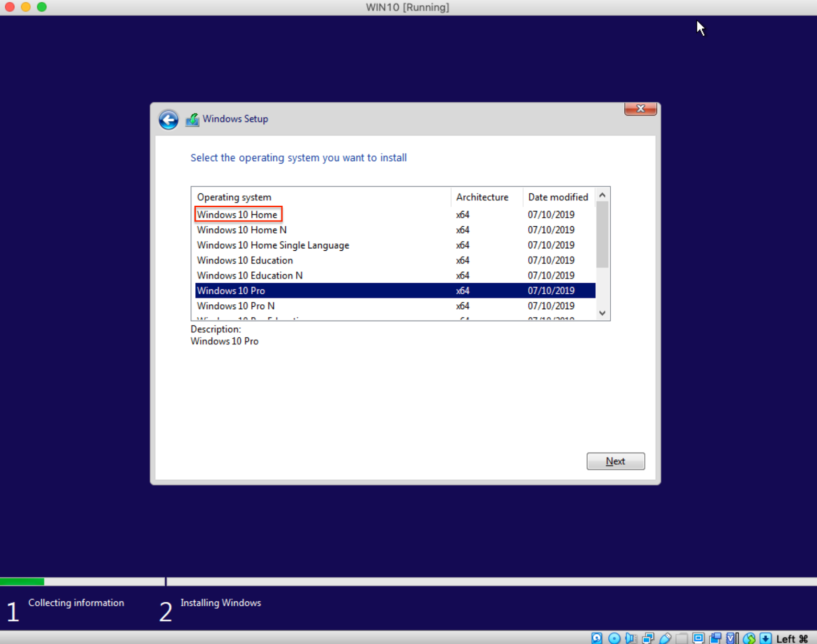This screenshot has height=644, width=817.
Task: Click the green zoom button of the VM window
Action: pos(42,7)
